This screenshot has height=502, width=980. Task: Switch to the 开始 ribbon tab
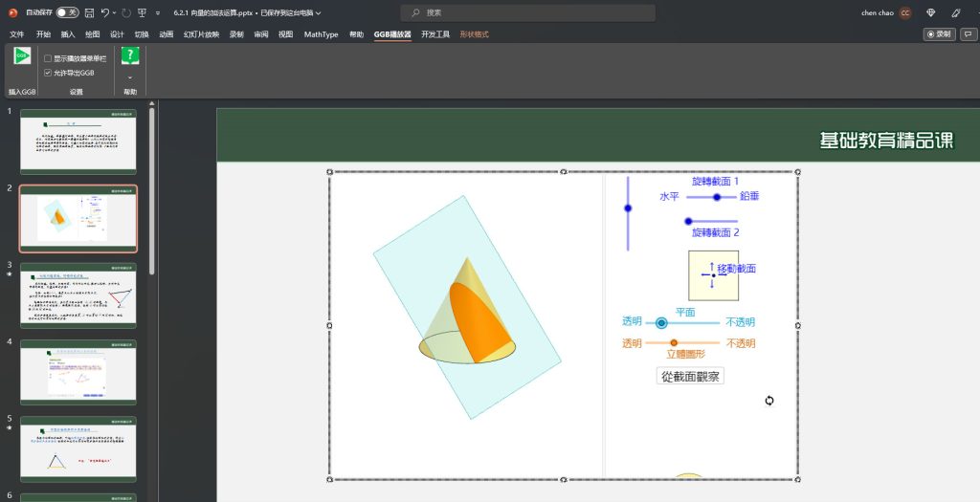(x=43, y=34)
